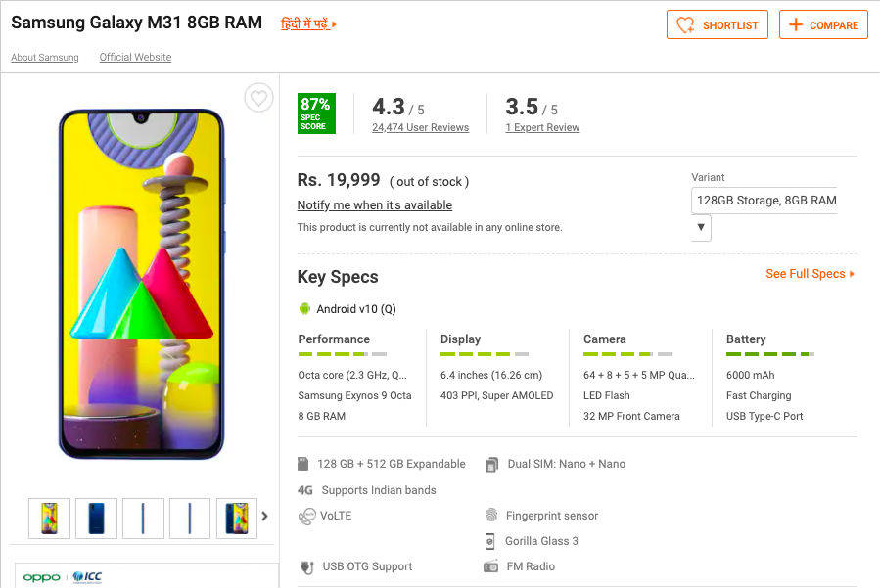Open the Variant storage dropdown
Screen dimensions: 880x588
point(701,227)
